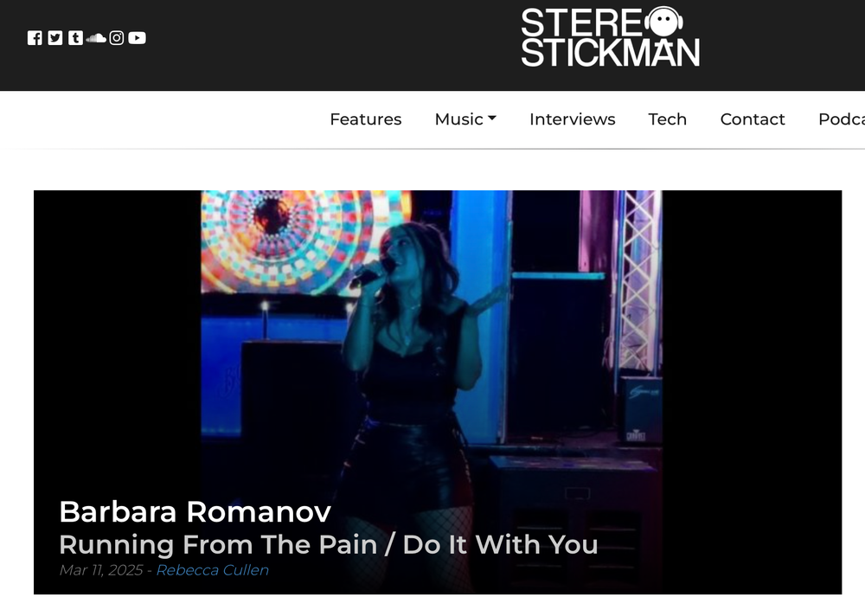Image resolution: width=865 pixels, height=616 pixels.
Task: Click 'Running From The Pain / Do It With You' subtitle
Action: pyautogui.click(x=329, y=545)
